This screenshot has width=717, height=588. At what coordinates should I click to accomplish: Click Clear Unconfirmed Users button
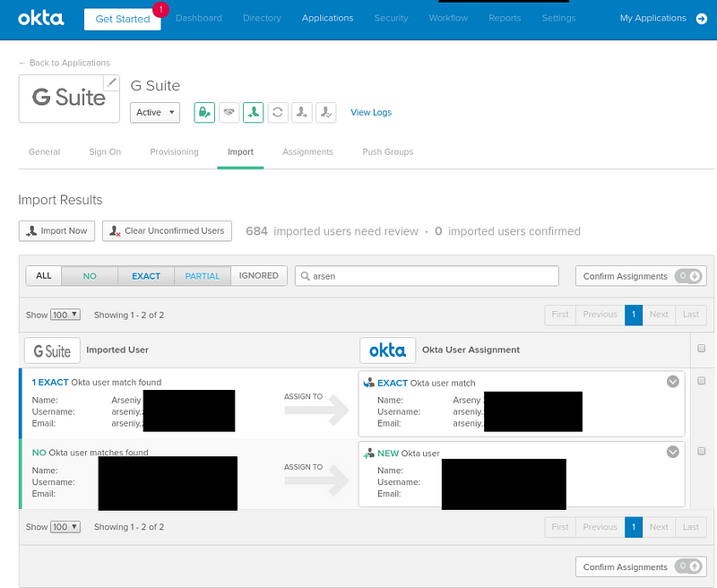tap(167, 231)
